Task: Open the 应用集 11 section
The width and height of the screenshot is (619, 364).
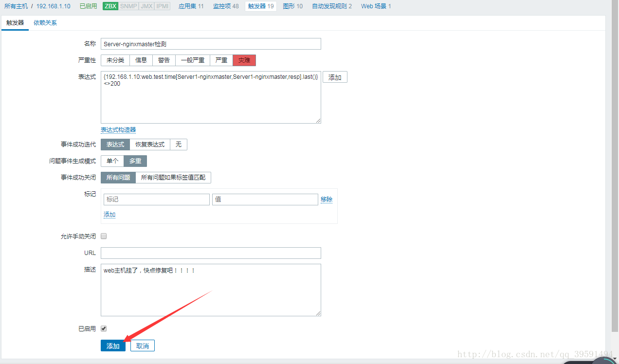Action: [191, 6]
